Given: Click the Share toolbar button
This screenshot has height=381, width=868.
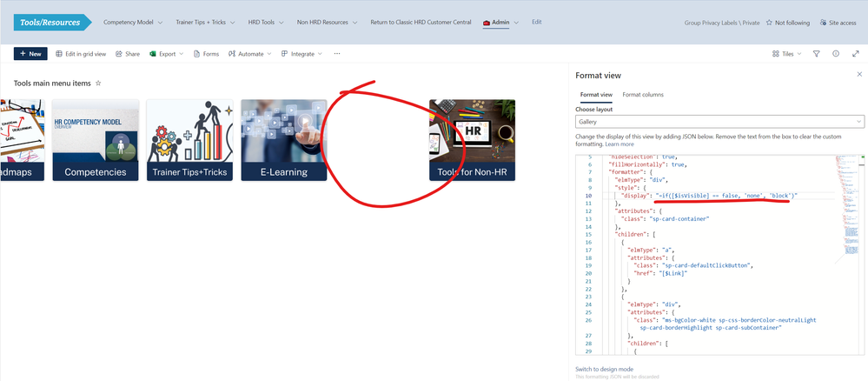Looking at the screenshot, I should click(x=128, y=54).
